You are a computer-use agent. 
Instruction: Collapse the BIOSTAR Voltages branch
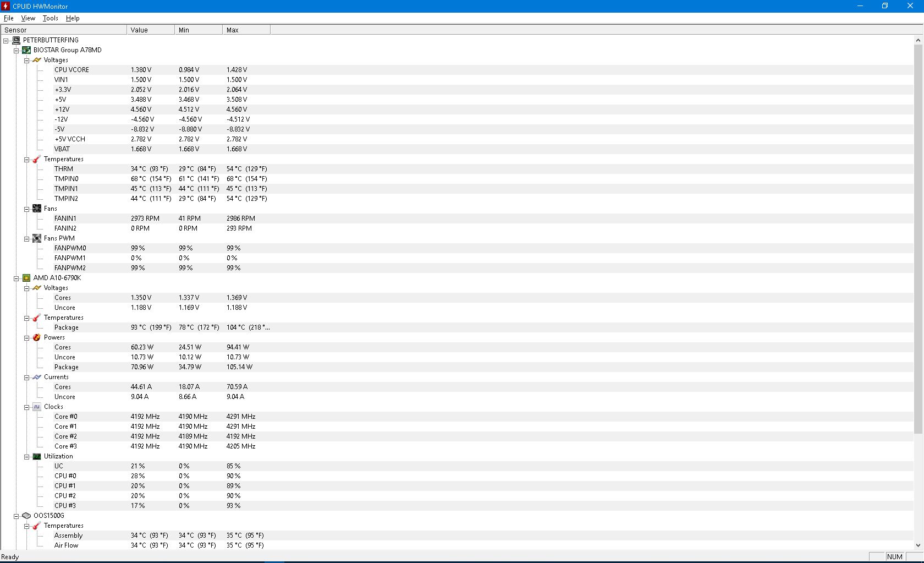tap(26, 61)
